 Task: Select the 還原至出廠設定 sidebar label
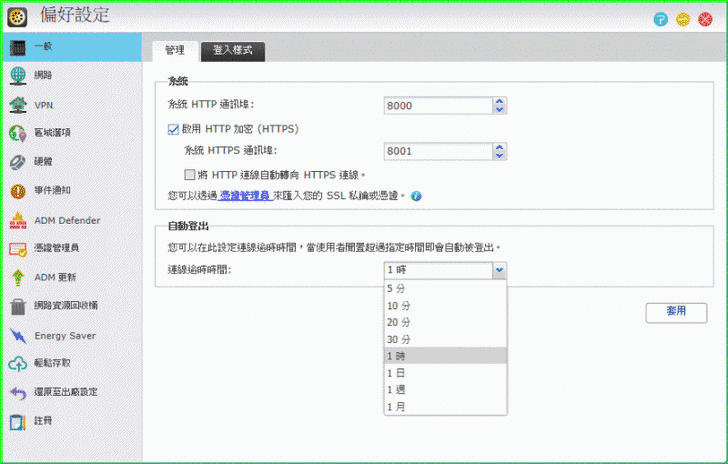(66, 392)
